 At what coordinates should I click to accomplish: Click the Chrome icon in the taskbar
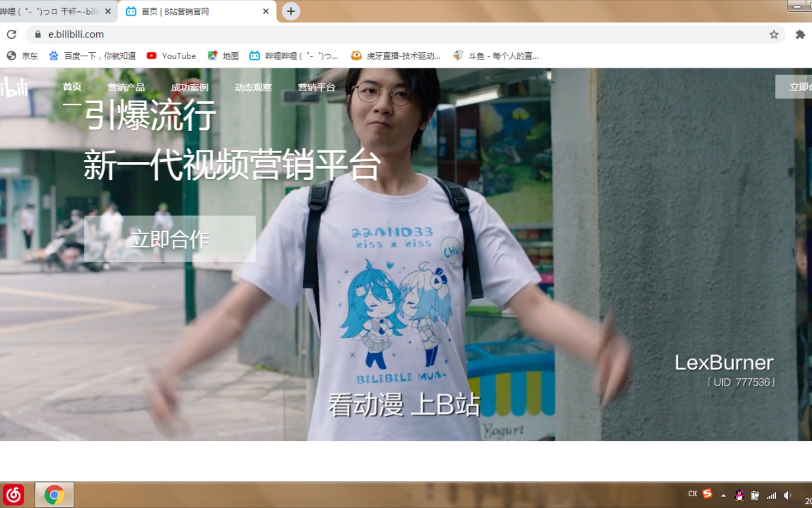point(54,495)
